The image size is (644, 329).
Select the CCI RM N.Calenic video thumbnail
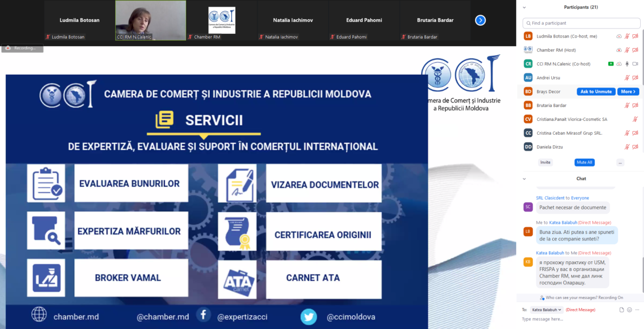(151, 20)
